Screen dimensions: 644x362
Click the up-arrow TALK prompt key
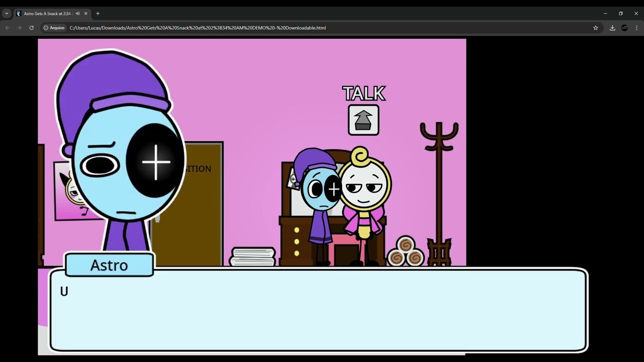pos(363,120)
